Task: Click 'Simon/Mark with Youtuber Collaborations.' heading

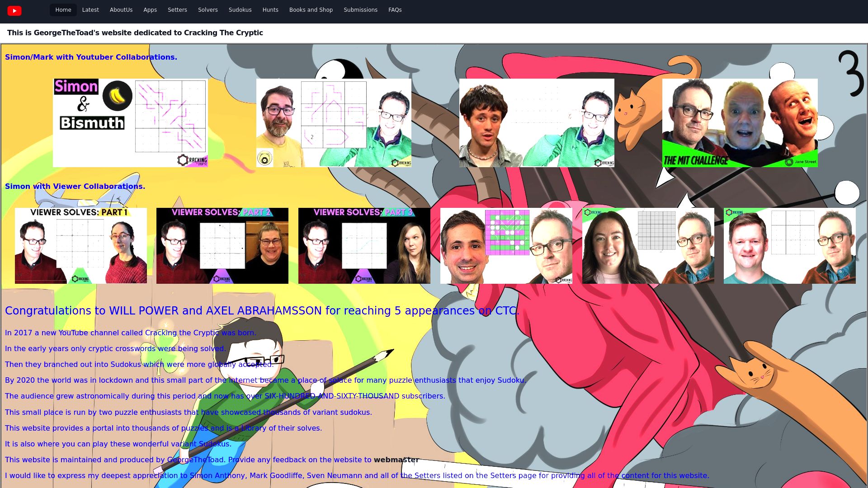Action: [91, 57]
